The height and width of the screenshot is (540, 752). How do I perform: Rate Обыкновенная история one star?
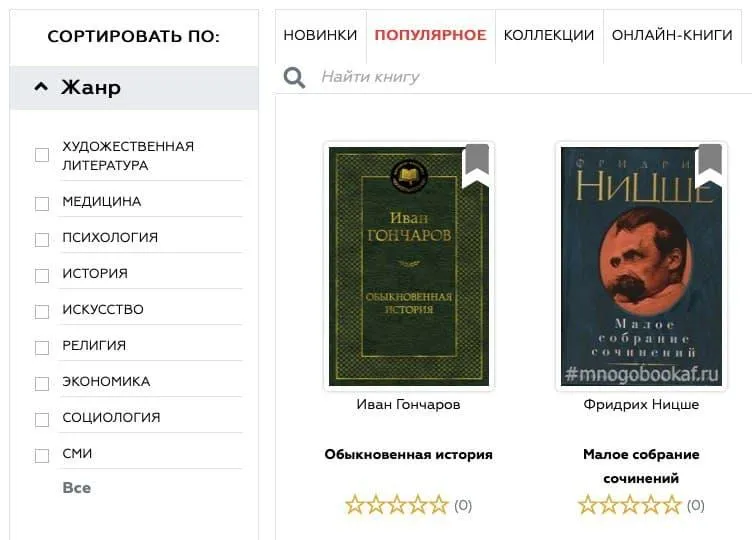click(355, 505)
